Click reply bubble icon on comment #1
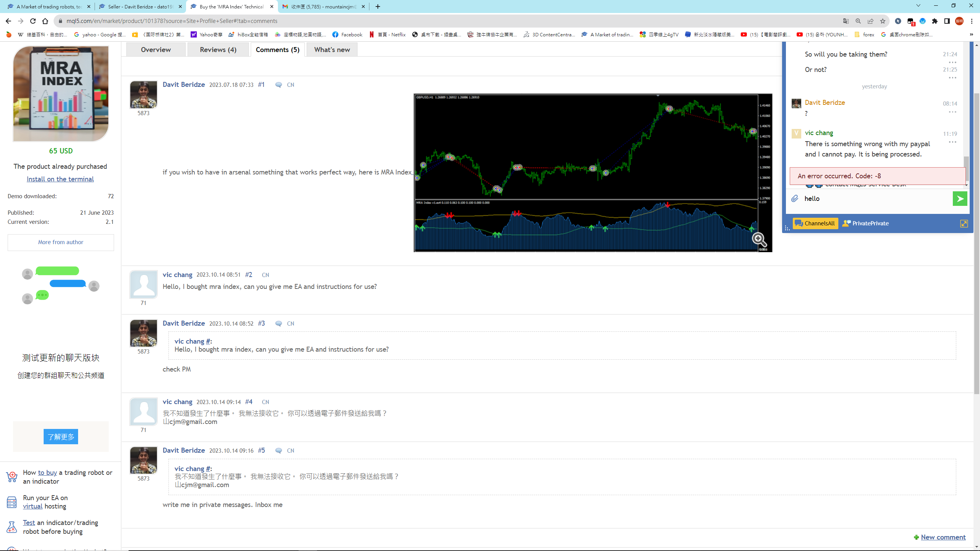Image resolution: width=980 pixels, height=551 pixels. pos(279,85)
